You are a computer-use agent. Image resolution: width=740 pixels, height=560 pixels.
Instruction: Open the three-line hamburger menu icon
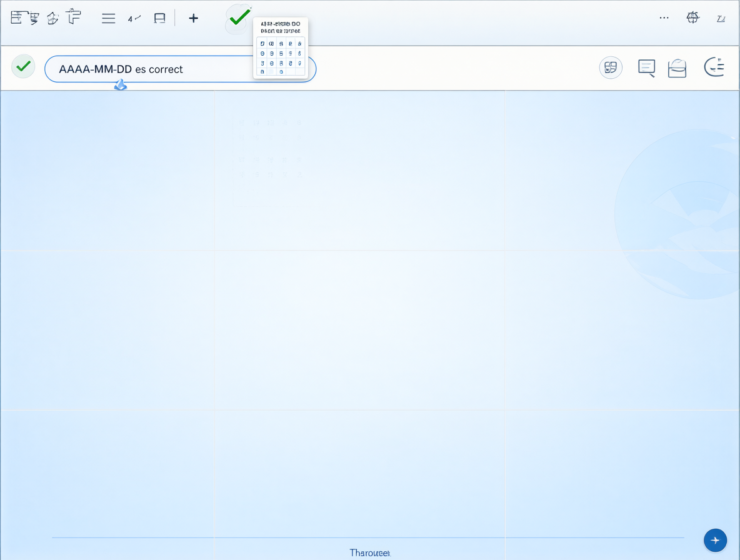tap(109, 18)
